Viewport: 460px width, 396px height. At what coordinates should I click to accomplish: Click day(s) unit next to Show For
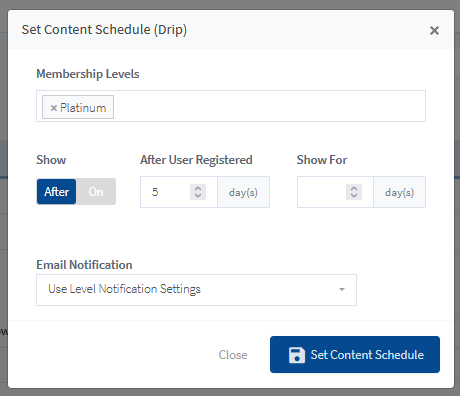[x=399, y=192]
